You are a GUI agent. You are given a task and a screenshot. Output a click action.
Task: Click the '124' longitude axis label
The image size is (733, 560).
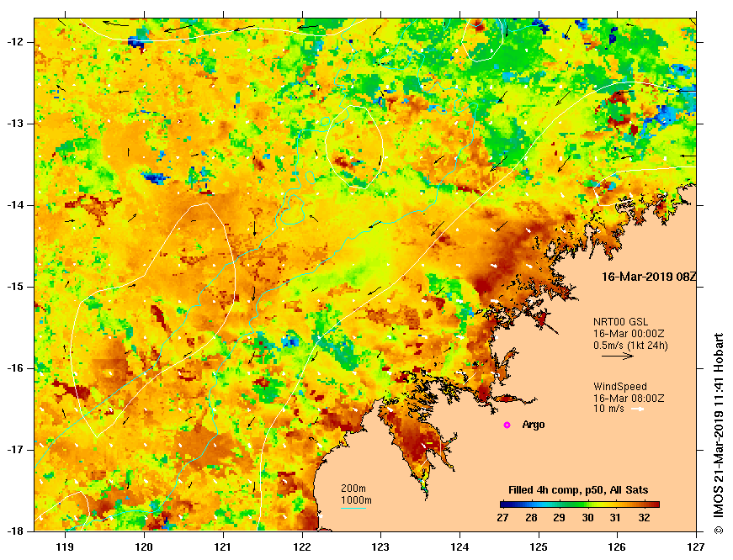pos(459,547)
